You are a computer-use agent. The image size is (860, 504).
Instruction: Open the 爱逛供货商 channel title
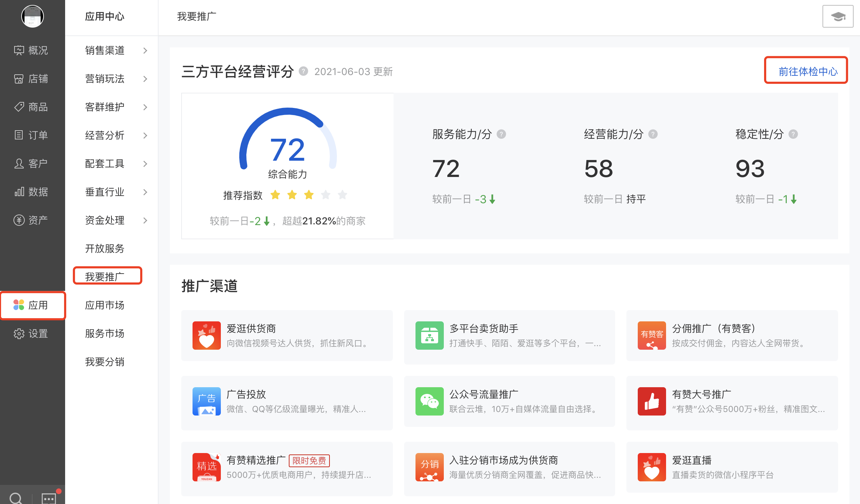click(251, 328)
